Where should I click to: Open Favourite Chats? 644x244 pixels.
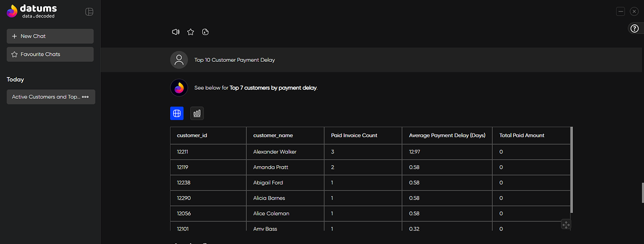pos(50,54)
